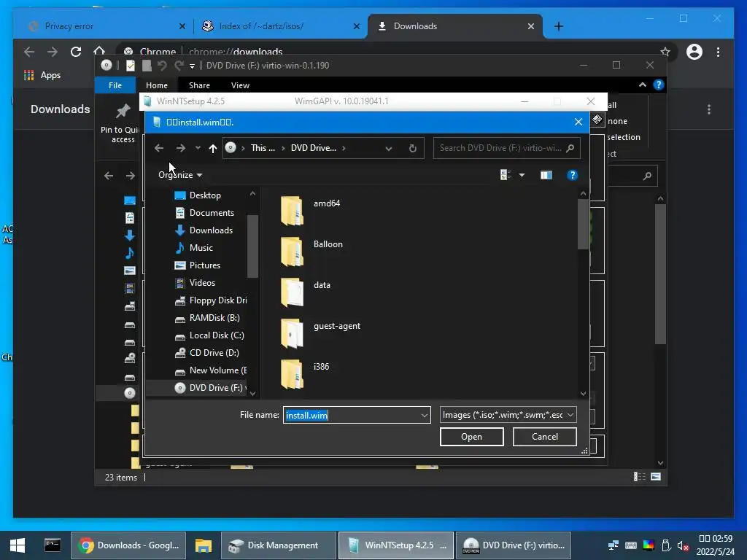Open the Home ribbon tab in Explorer
747x560 pixels.
click(157, 85)
